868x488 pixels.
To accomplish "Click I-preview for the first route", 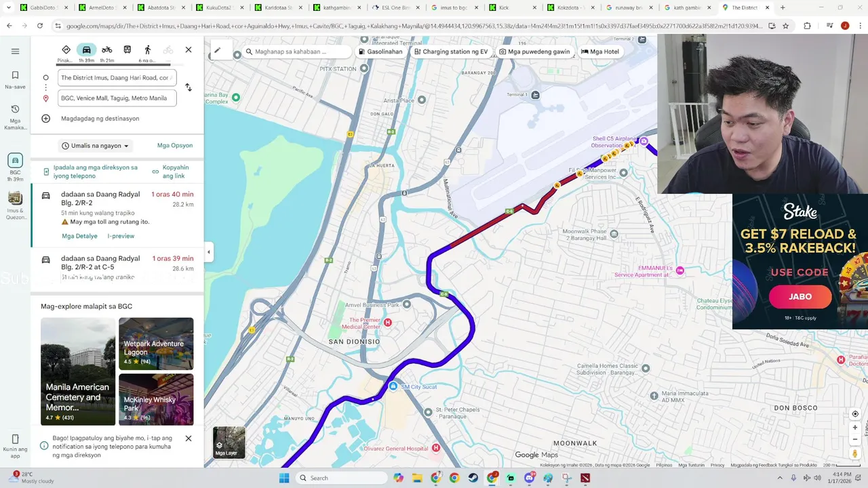I will 121,236.
